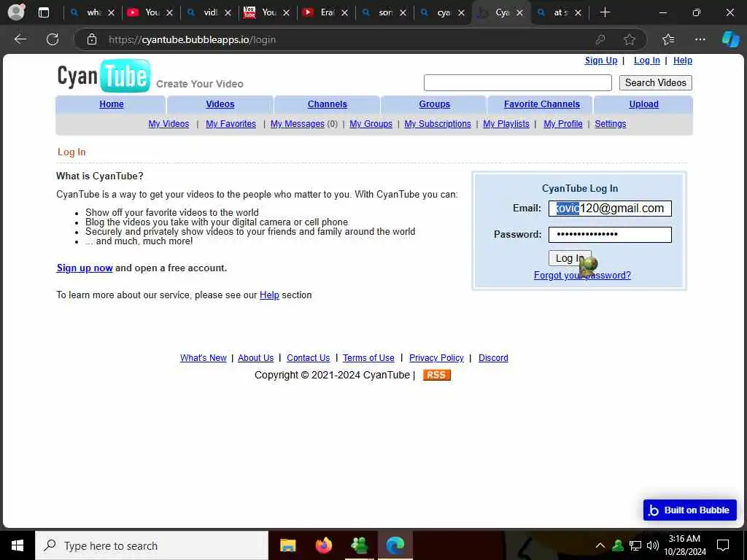
Task: Click Forgot your password link
Action: point(582,275)
